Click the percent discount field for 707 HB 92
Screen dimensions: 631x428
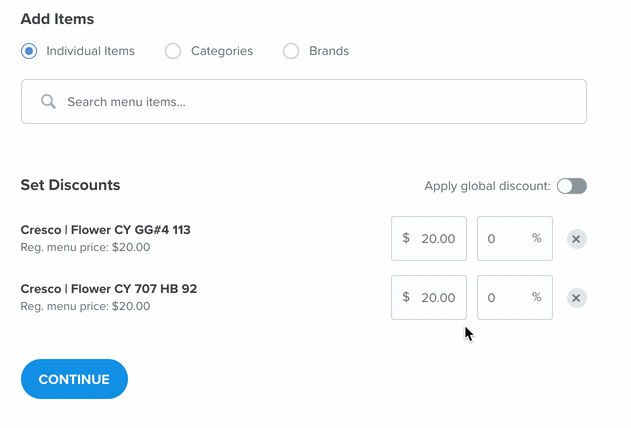(x=515, y=298)
